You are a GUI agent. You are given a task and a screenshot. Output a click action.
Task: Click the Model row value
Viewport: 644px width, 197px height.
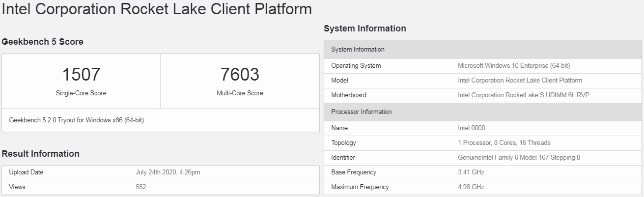point(520,81)
